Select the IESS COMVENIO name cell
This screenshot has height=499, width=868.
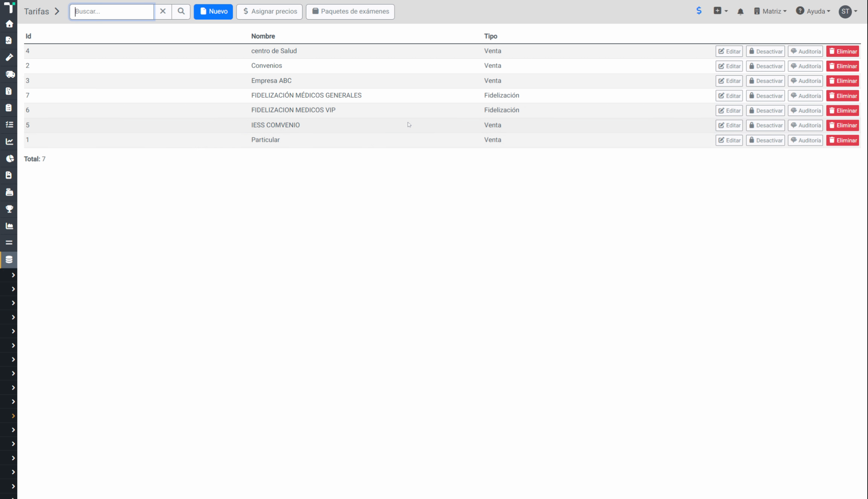pos(275,125)
